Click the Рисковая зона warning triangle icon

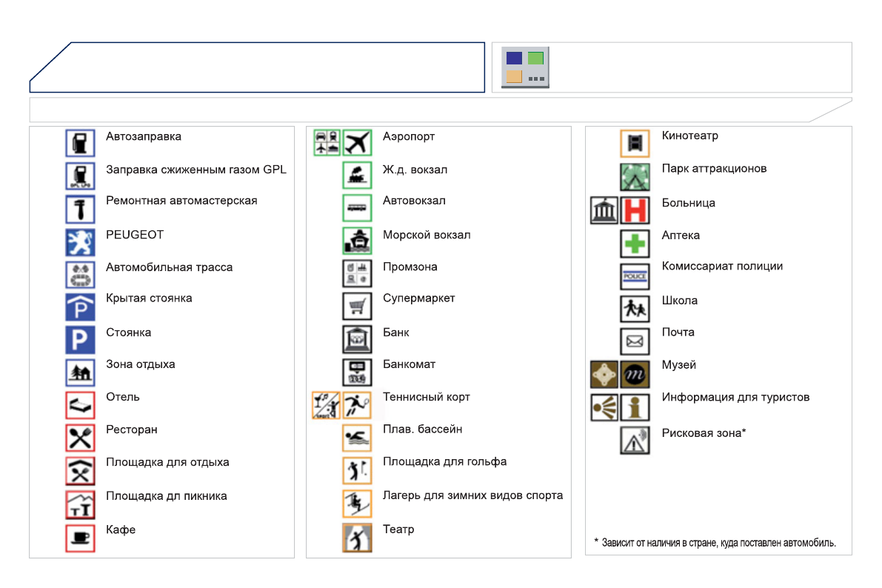tap(635, 441)
